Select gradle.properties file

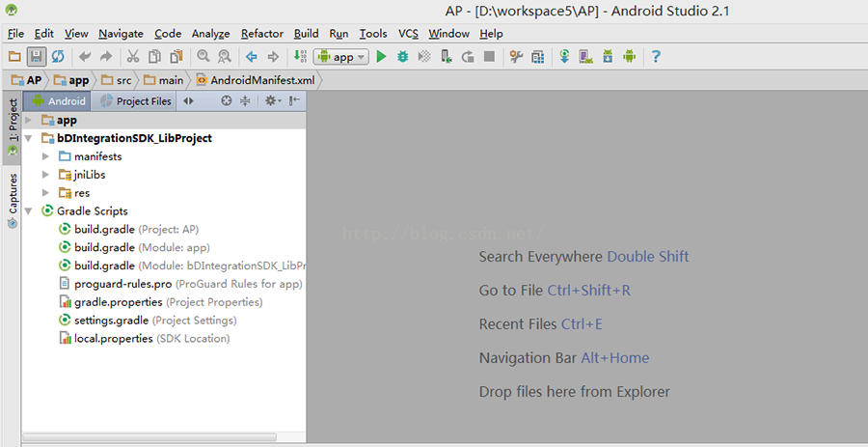(160, 302)
